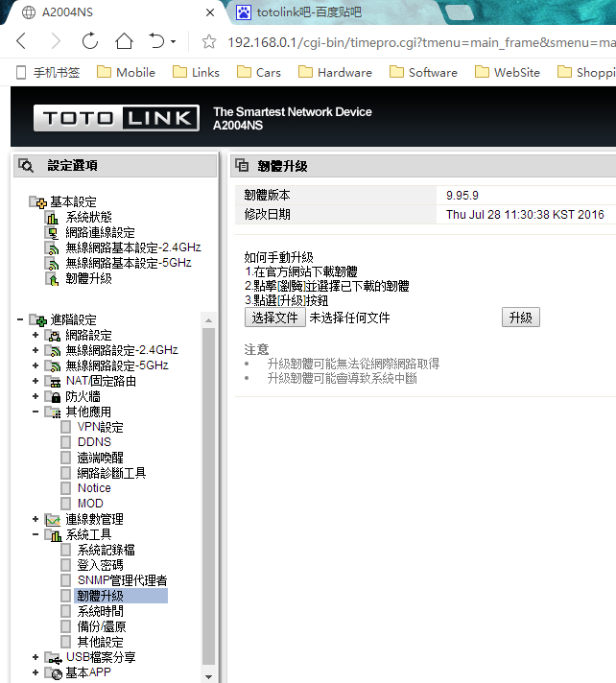Click the address bar URL field
The image size is (616, 683).
421,42
